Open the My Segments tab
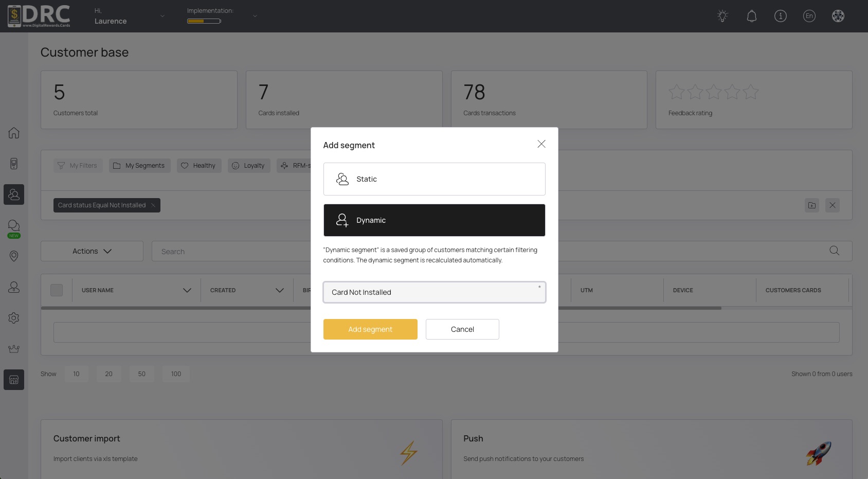Screen dimensions: 868x479 139,166
